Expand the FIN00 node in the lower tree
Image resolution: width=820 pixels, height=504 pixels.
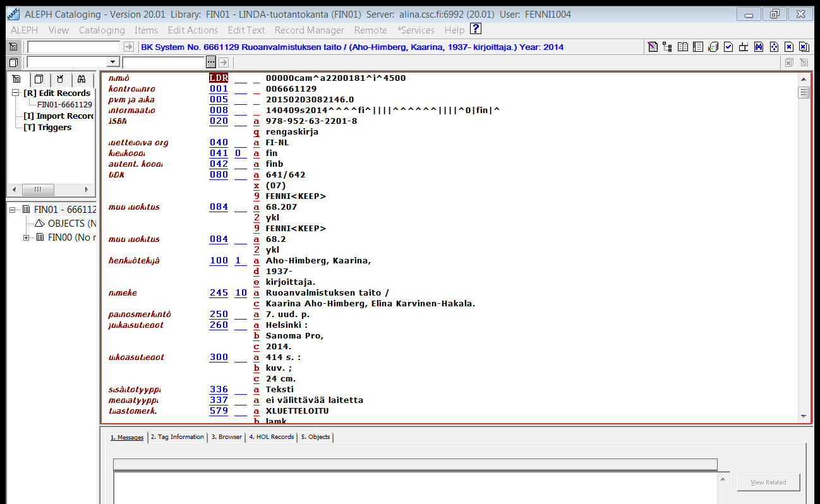[27, 237]
